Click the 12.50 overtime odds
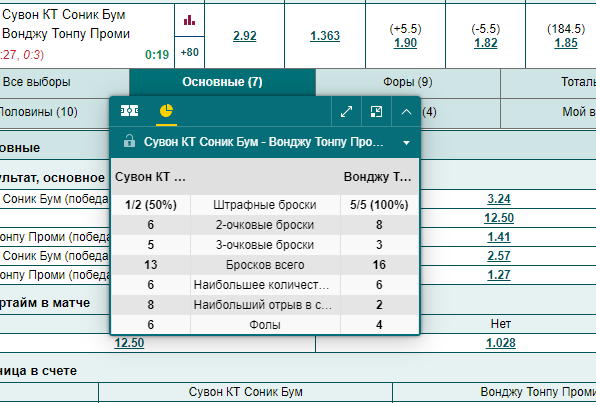Image resolution: width=596 pixels, height=403 pixels. (129, 343)
